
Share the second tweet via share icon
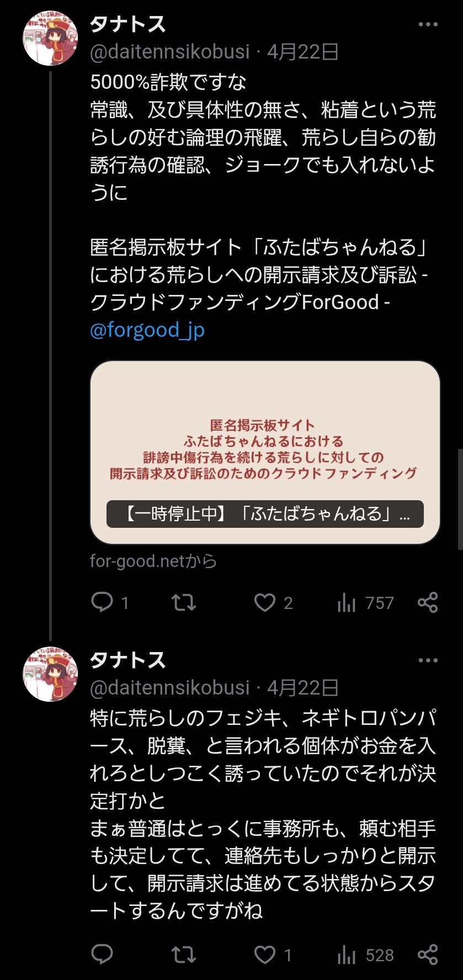pos(428,955)
